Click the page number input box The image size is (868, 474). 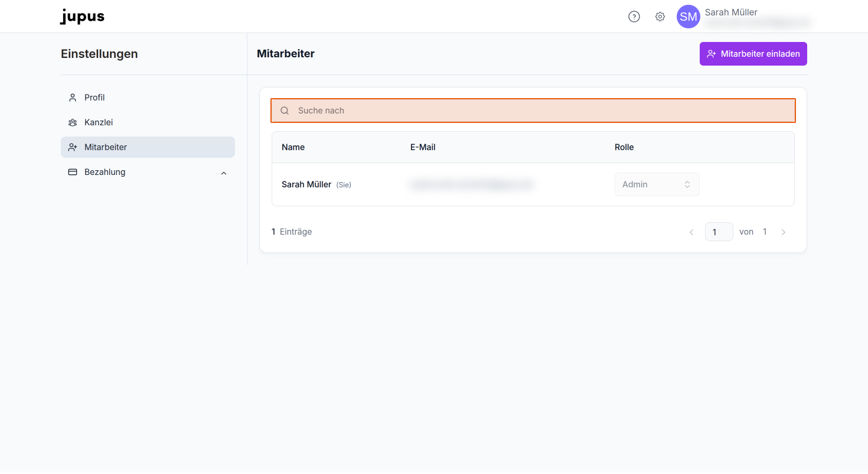click(719, 232)
